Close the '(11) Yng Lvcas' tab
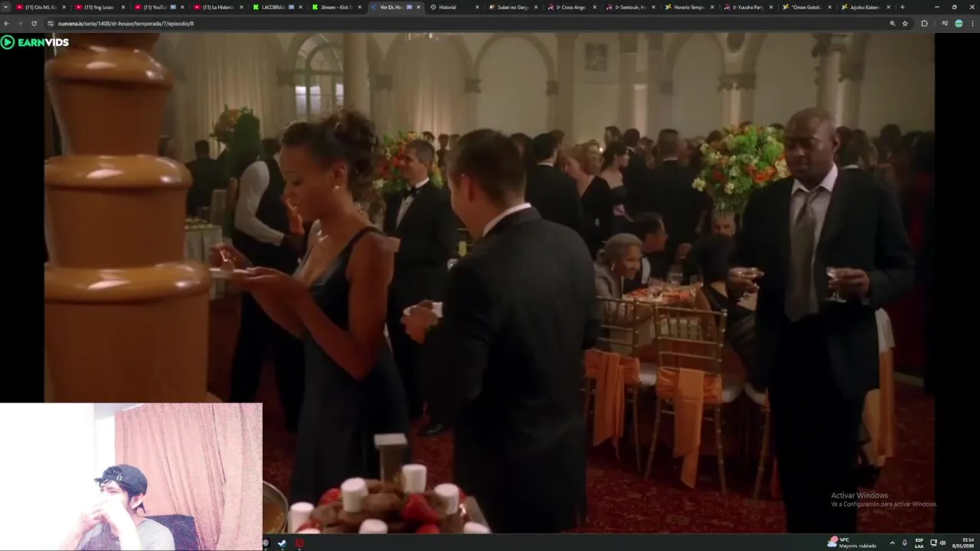The height and width of the screenshot is (551, 980). tap(123, 7)
